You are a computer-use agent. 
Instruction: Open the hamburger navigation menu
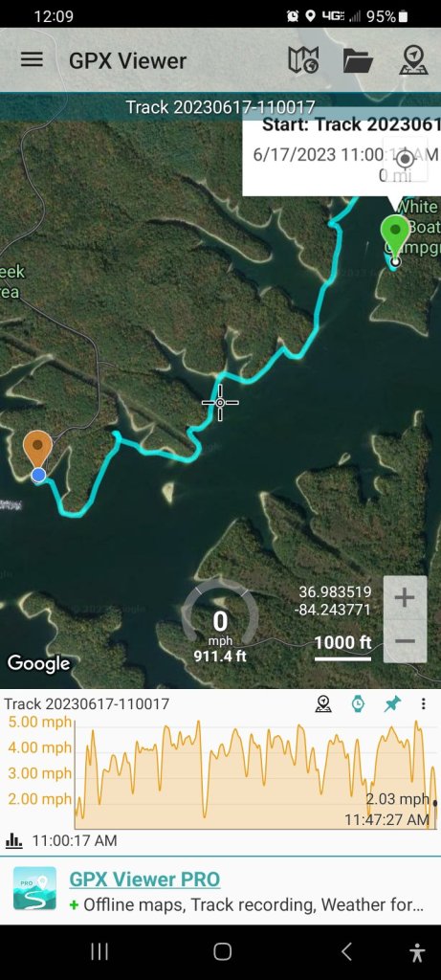coord(32,60)
